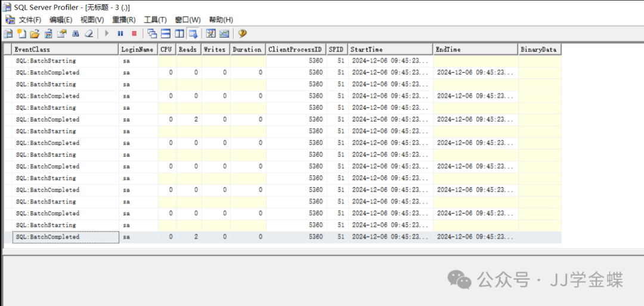Click the SQL Server Profiler title bar icon
Viewport: 644px width, 306px height.
[x=7, y=7]
